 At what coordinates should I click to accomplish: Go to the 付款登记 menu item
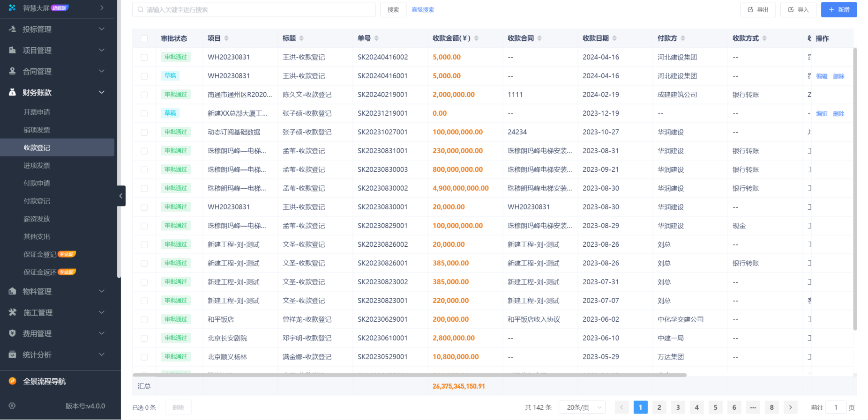click(x=37, y=201)
